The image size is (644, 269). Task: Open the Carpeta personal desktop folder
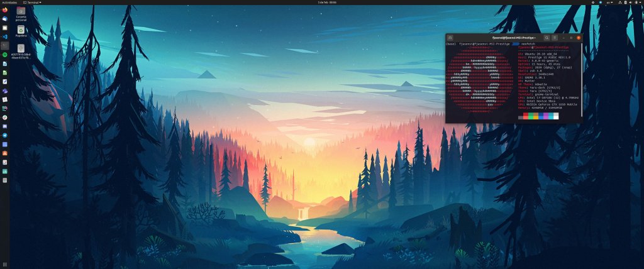pyautogui.click(x=21, y=11)
